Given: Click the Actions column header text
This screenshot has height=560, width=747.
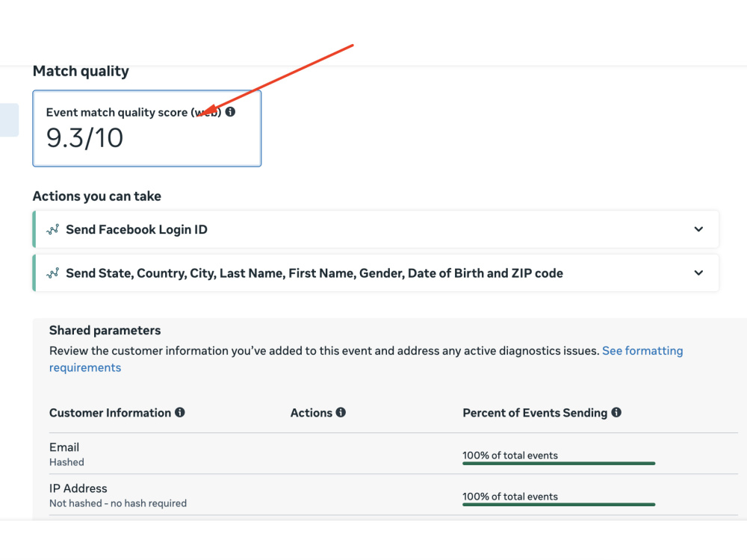Looking at the screenshot, I should (311, 413).
